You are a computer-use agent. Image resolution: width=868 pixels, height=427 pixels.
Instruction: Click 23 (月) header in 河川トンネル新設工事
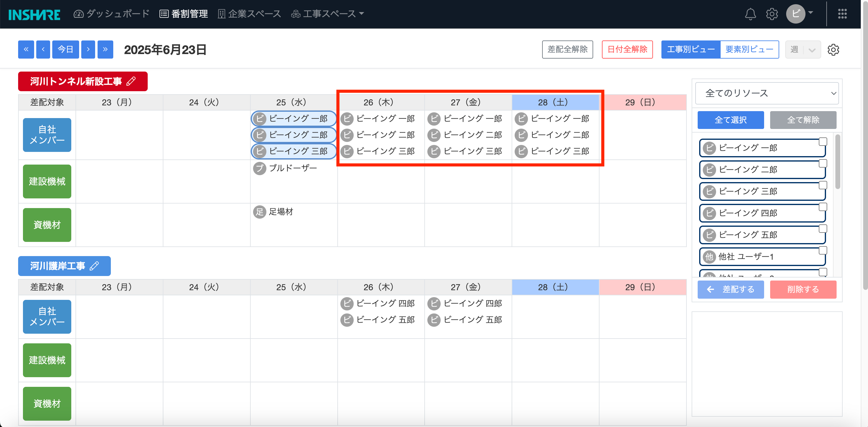(119, 102)
